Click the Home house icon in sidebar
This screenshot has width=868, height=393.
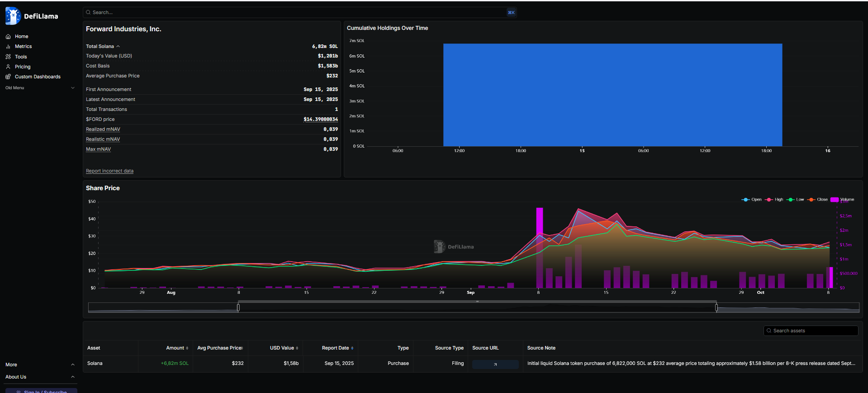(8, 37)
